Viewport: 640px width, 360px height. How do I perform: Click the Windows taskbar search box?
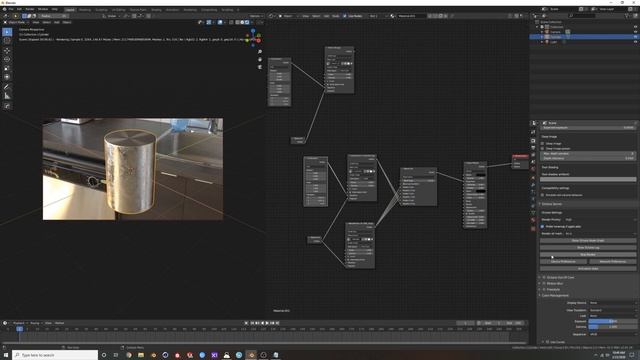click(x=55, y=355)
